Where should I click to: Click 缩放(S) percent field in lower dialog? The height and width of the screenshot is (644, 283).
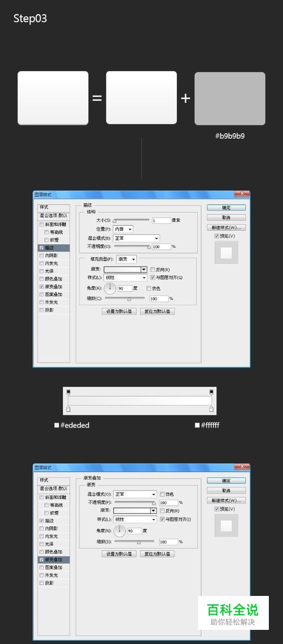169,542
